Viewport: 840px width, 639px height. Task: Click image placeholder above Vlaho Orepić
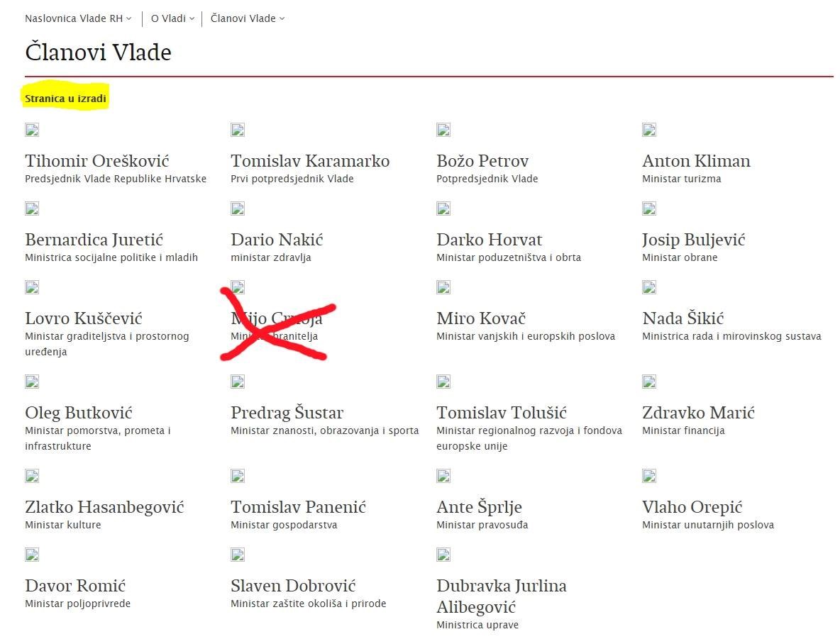tap(649, 476)
